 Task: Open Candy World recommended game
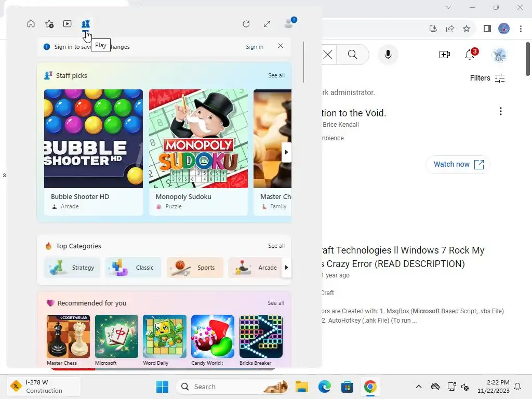[212, 340]
